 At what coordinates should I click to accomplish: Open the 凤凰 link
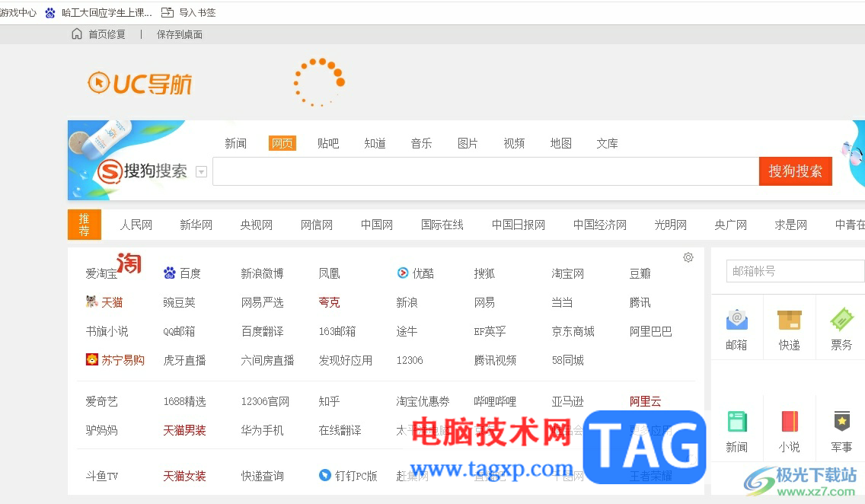[x=330, y=273]
